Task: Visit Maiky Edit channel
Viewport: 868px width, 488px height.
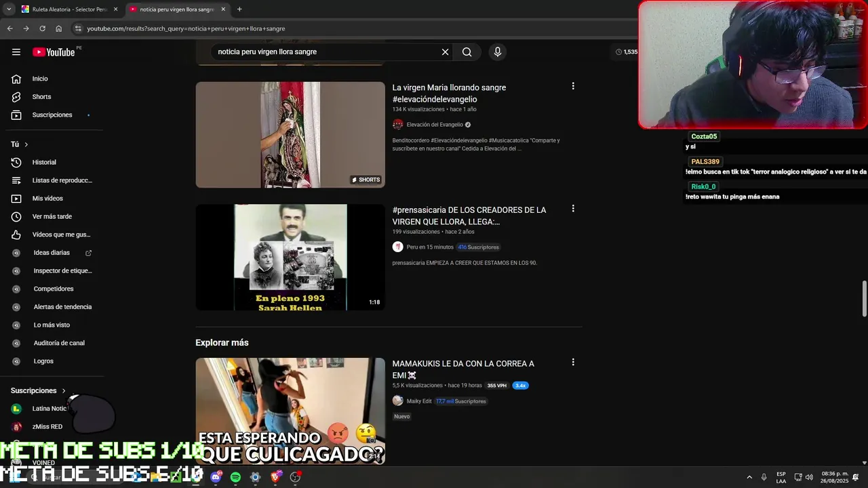Action: [x=418, y=401]
